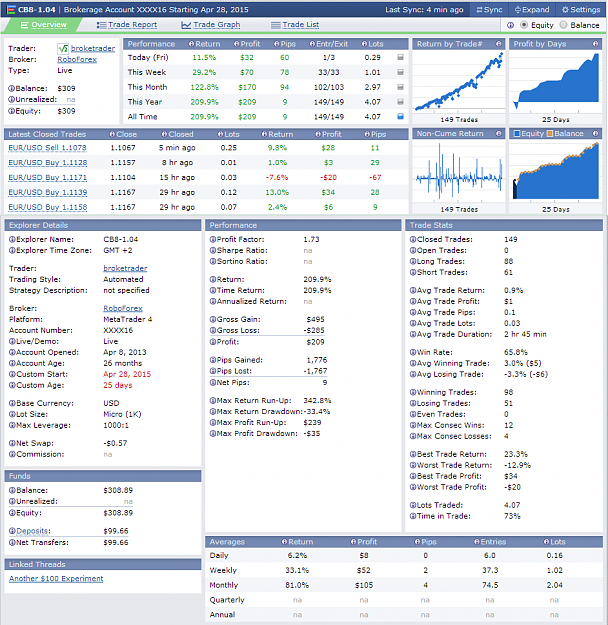Click the Sync button in the header
Viewport: 608px width, 625px height.
coord(489,10)
